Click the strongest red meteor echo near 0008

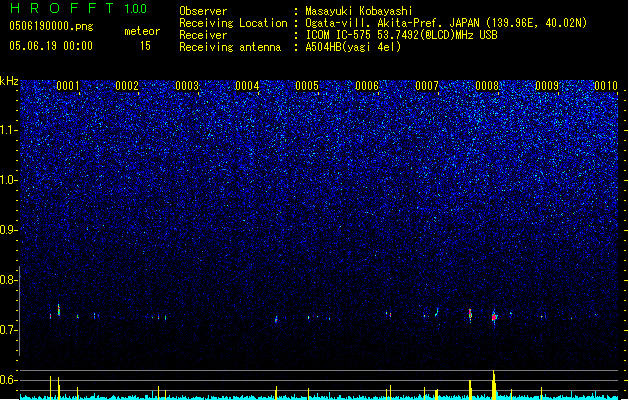[x=494, y=317]
